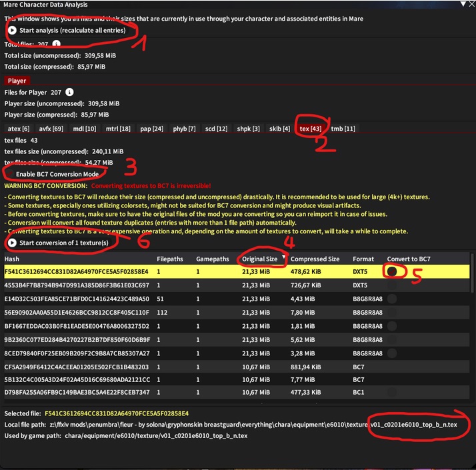Toggle Convert to BC7 for hash 4553B4F7 row
Viewport: 476px width, 470px height.
pos(392,285)
